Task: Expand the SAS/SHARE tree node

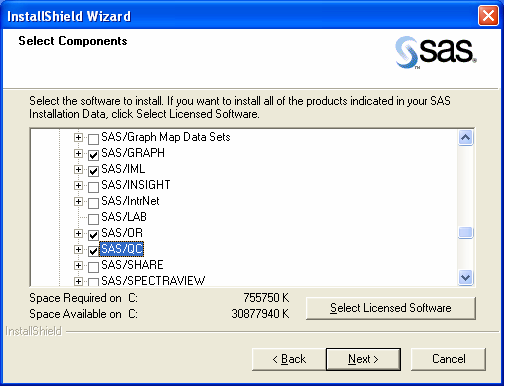Action: tap(78, 265)
